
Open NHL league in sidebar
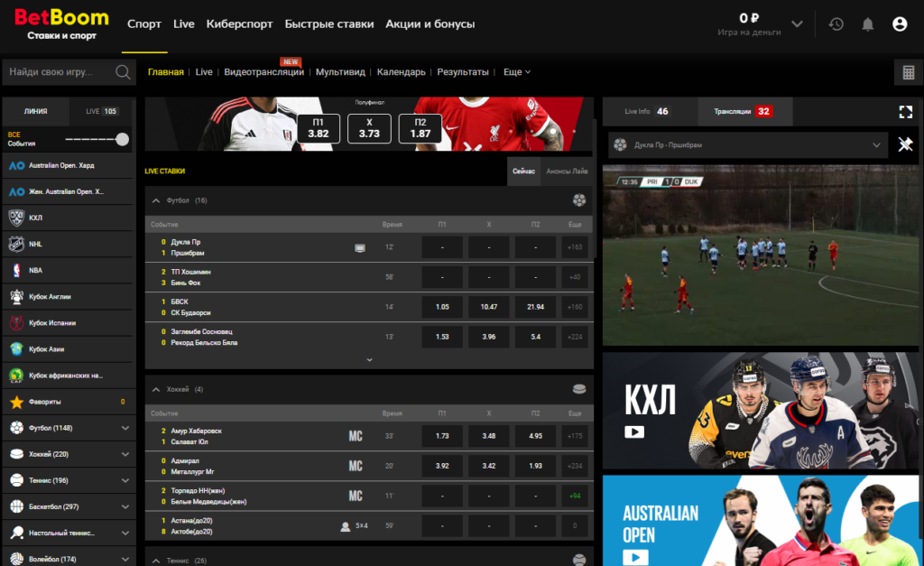click(68, 244)
